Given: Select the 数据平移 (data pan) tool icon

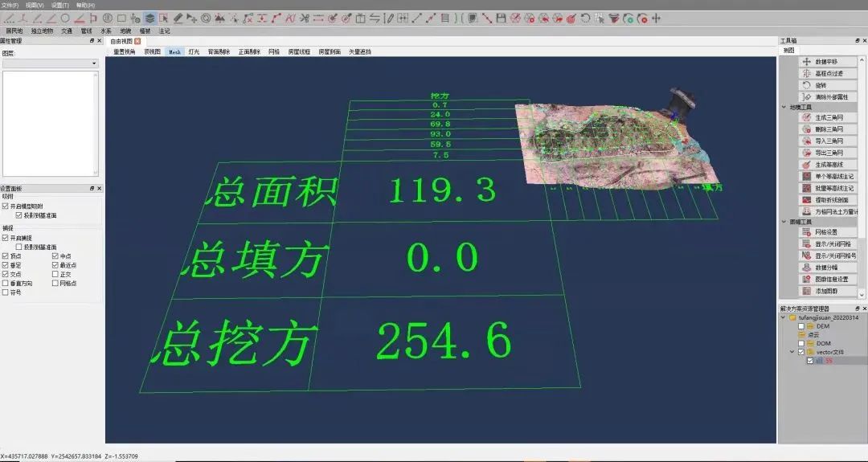Looking at the screenshot, I should (x=807, y=62).
